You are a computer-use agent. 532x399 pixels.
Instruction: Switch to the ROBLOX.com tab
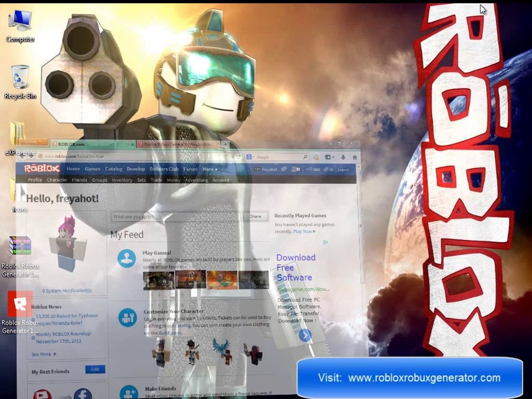coord(93,144)
